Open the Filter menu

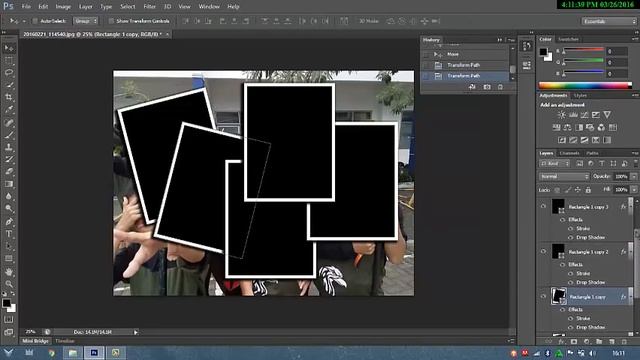click(x=149, y=7)
